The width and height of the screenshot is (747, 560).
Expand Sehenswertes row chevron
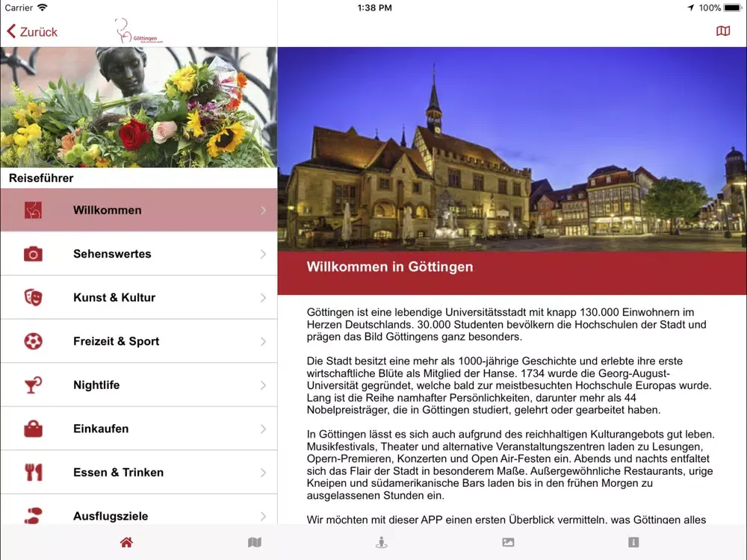pyautogui.click(x=264, y=254)
